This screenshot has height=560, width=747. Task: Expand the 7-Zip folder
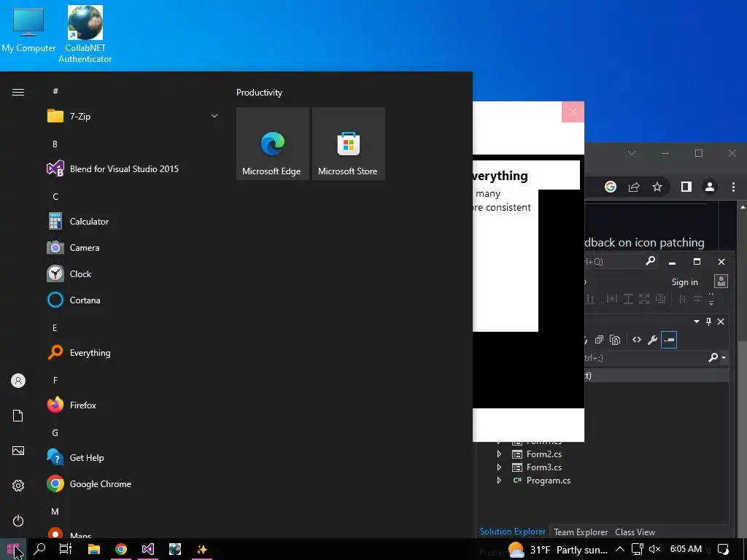(214, 116)
